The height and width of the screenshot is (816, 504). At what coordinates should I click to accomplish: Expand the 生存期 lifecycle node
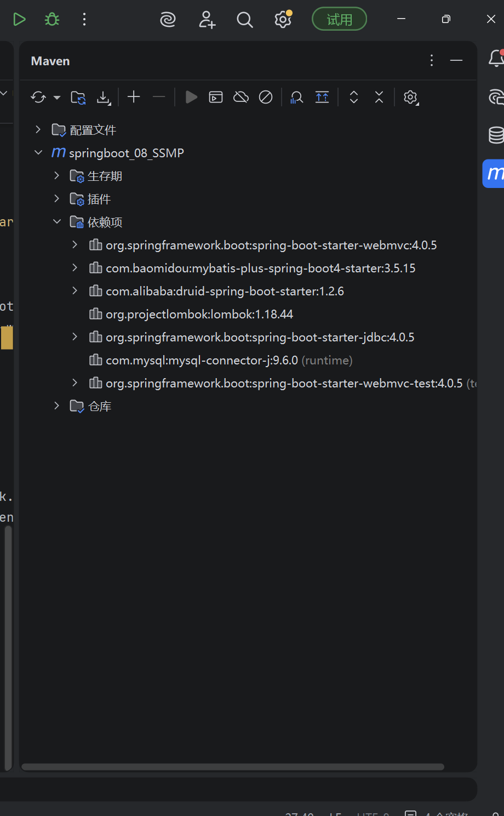click(x=56, y=175)
